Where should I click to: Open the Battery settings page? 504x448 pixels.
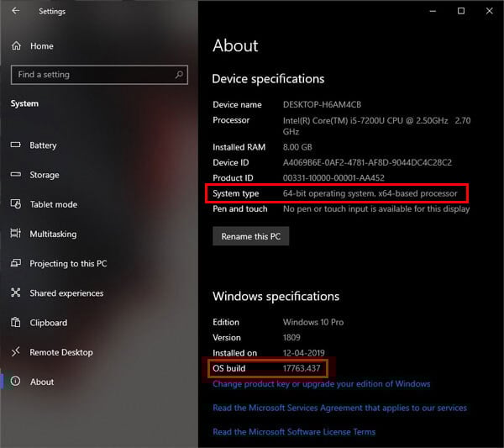[43, 145]
